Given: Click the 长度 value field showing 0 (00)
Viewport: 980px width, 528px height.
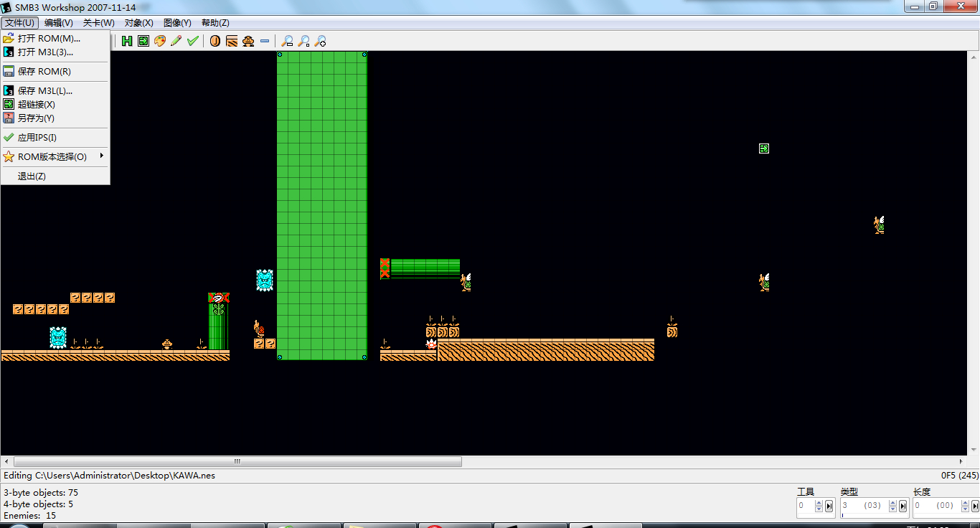Looking at the screenshot, I should (936, 506).
